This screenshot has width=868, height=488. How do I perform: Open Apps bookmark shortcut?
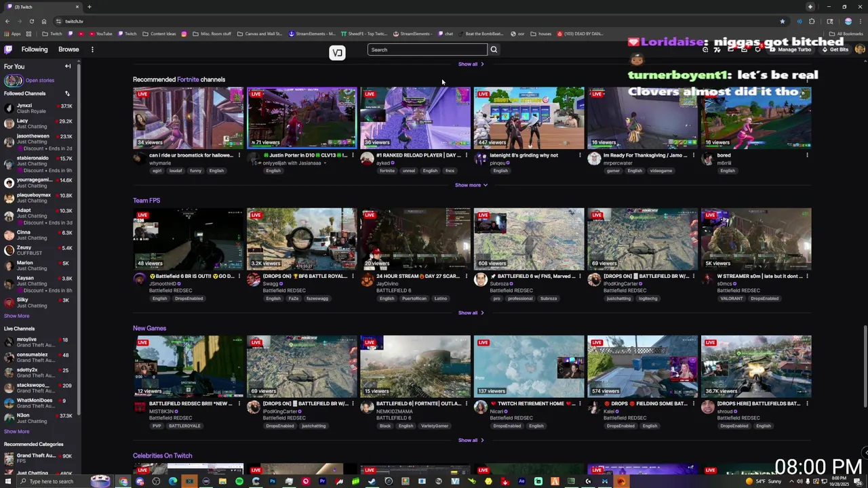click(12, 34)
